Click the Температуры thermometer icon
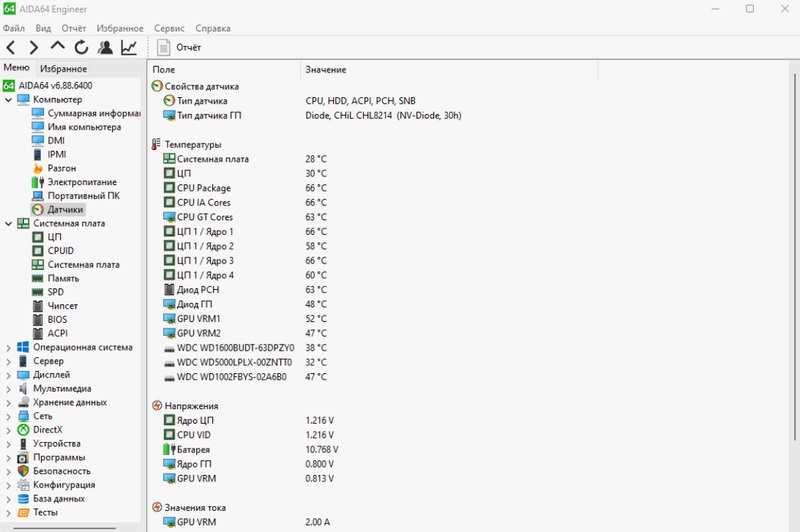This screenshot has width=800, height=532. [x=156, y=144]
